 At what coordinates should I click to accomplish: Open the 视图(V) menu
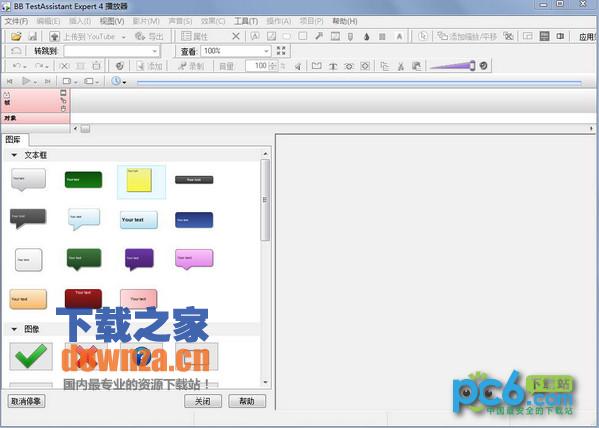pos(112,21)
